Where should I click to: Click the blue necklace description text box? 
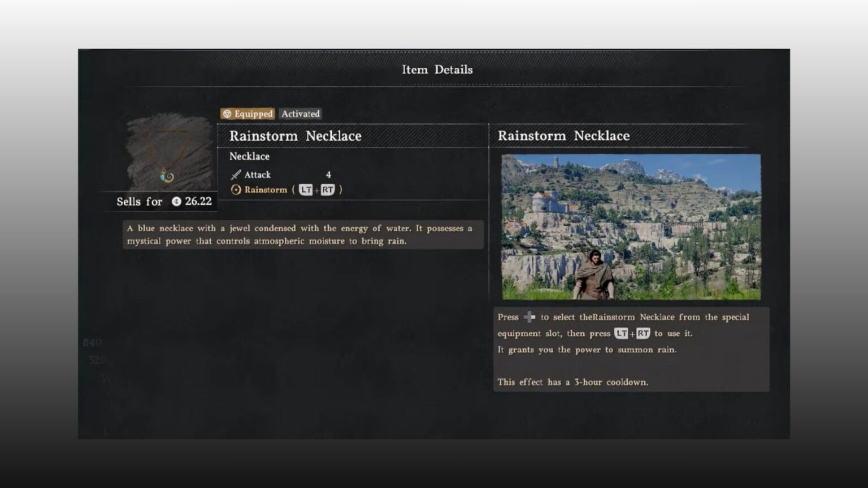pyautogui.click(x=303, y=235)
